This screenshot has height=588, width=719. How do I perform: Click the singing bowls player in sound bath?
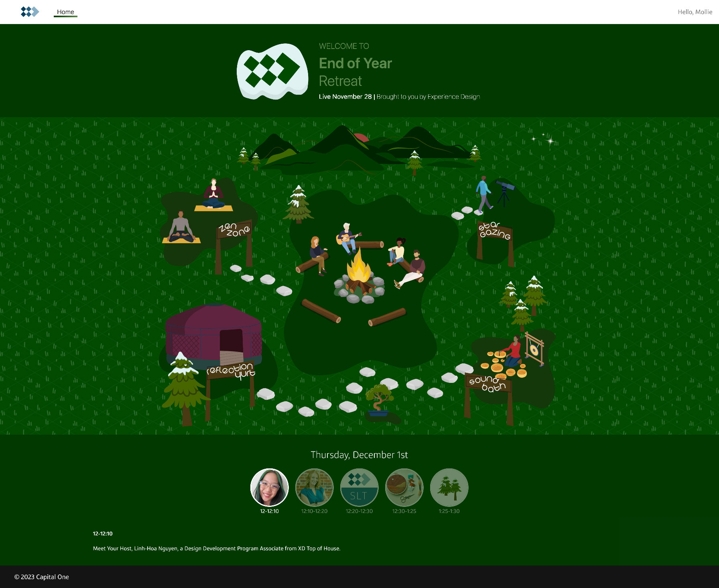point(513,351)
